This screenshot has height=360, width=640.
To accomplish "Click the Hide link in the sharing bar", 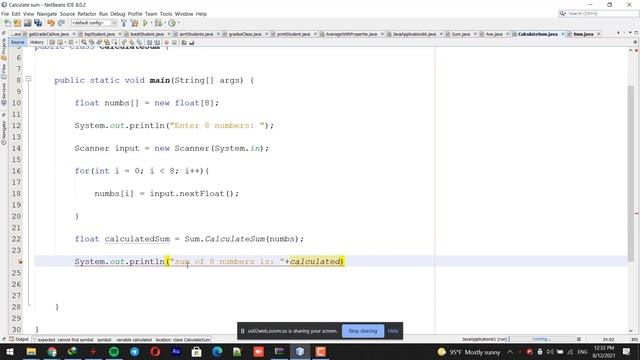I will (393, 331).
